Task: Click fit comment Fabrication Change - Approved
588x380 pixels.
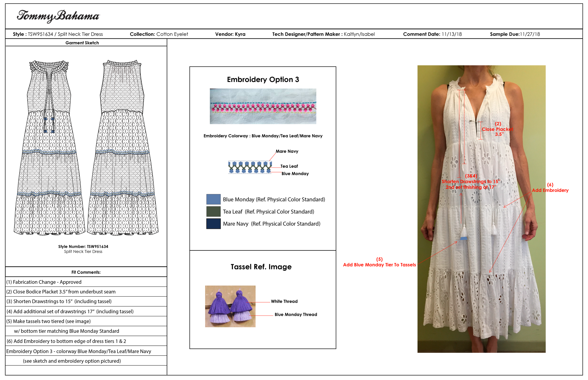Action: (x=44, y=282)
